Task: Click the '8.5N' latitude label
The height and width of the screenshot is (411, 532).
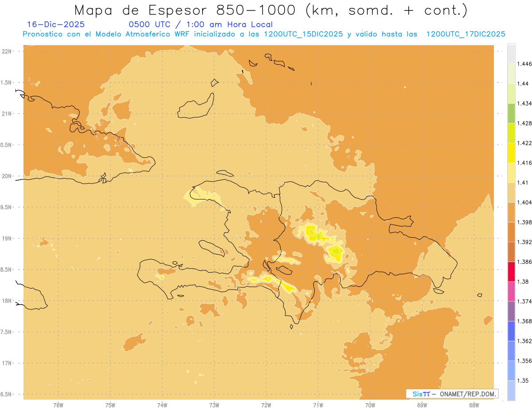Action: (x=6, y=270)
